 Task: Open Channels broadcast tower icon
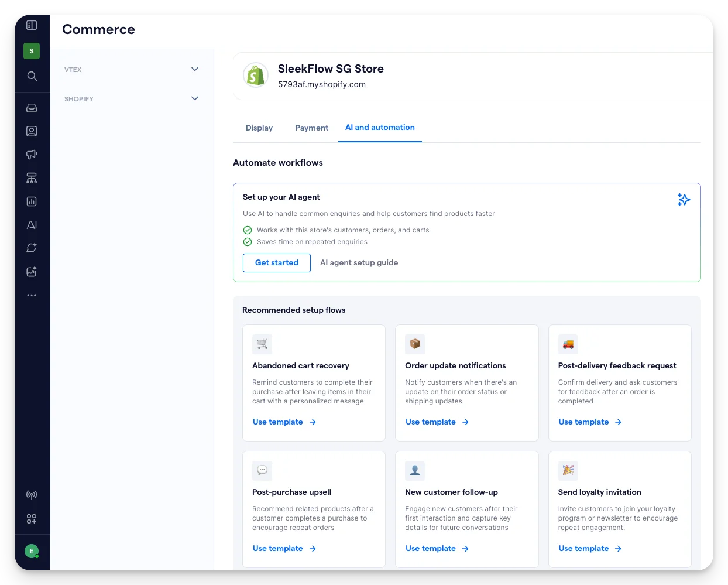32,495
